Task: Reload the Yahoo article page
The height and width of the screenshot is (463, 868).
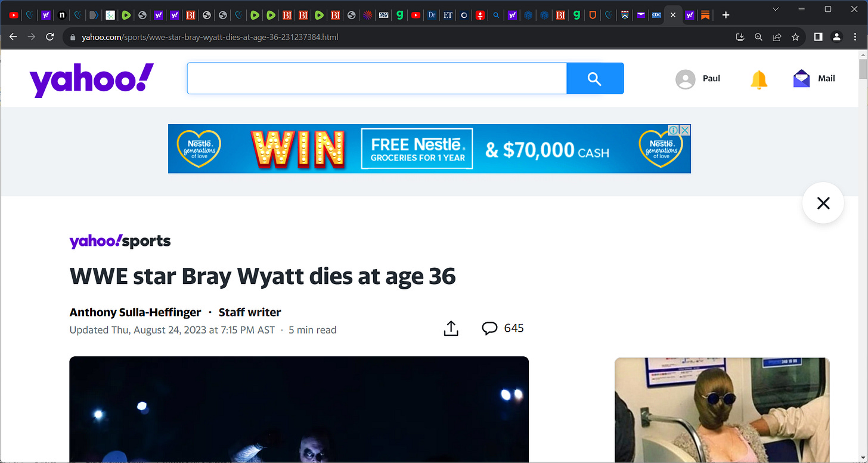Action: 50,37
